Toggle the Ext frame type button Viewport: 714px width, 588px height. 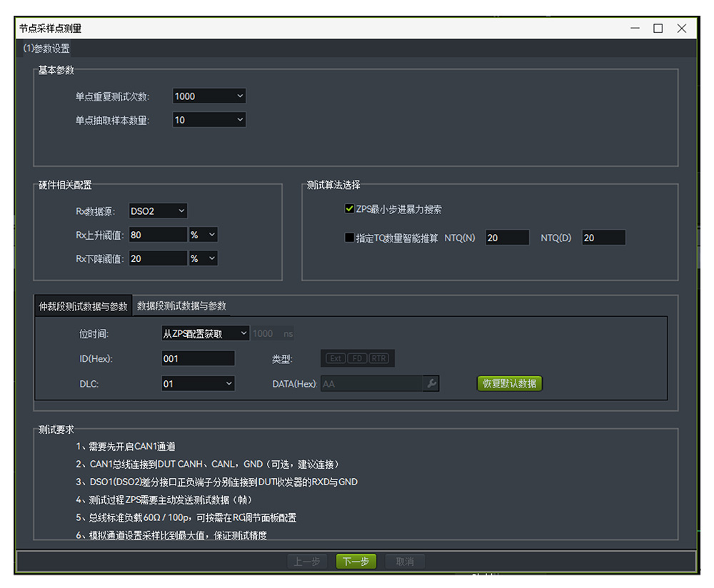[x=336, y=358]
